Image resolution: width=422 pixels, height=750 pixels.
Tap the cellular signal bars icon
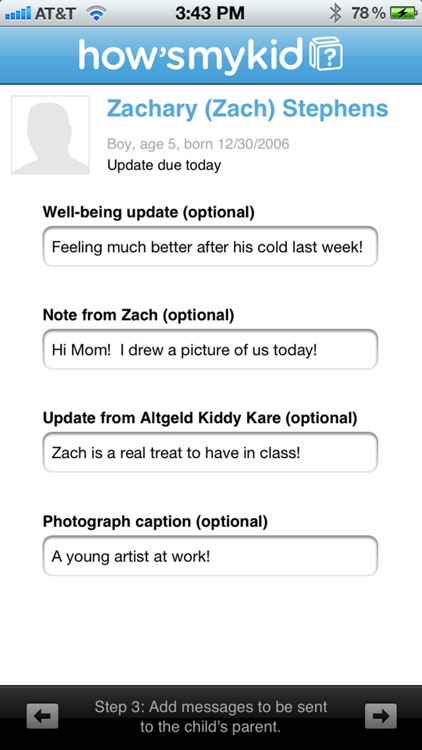pos(18,13)
